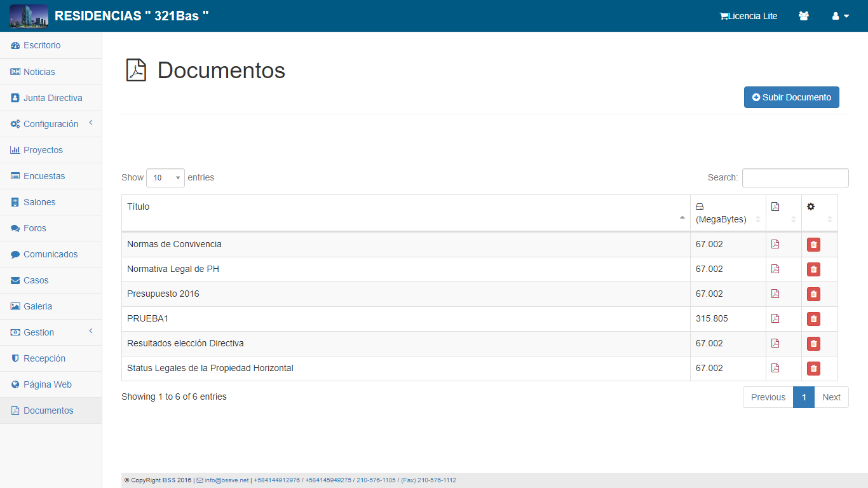Click the Next pagination button

[x=831, y=397]
